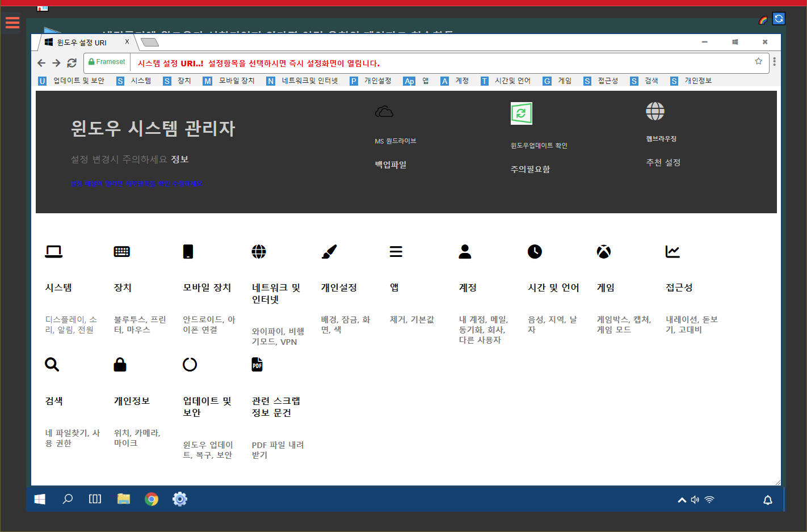Open the web browser globe icon in header
The width and height of the screenshot is (807, 532).
(x=655, y=111)
